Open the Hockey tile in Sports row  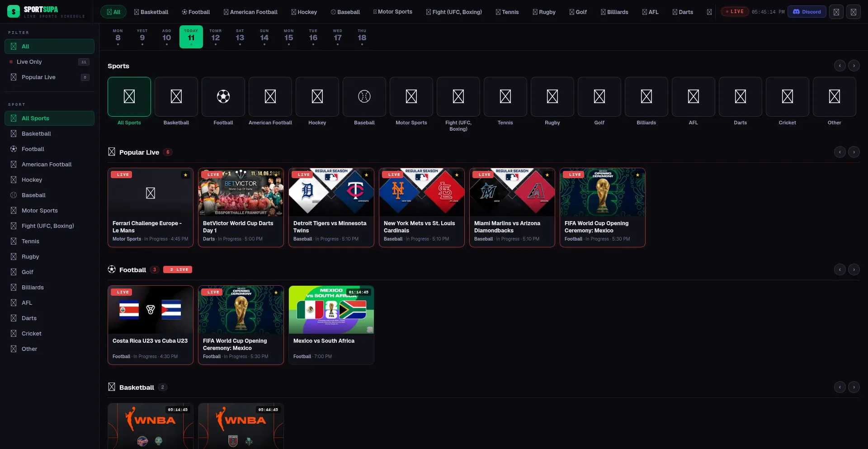(x=317, y=97)
